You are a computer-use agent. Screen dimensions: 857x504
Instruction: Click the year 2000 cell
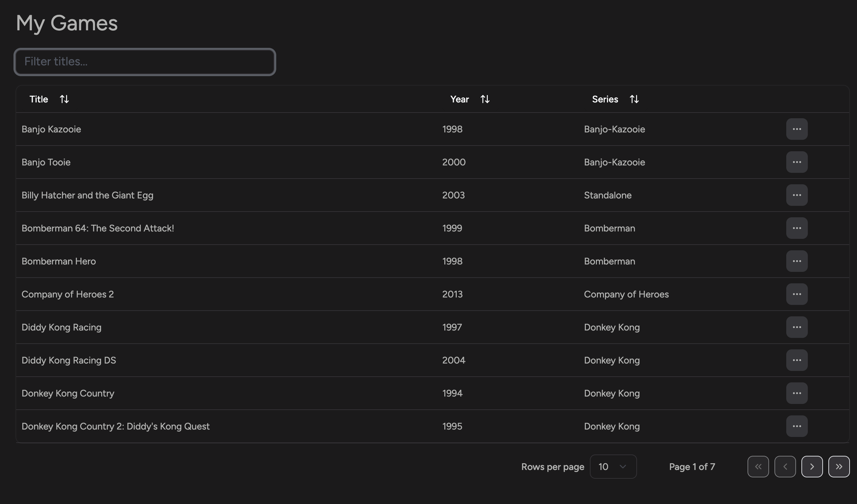click(454, 162)
